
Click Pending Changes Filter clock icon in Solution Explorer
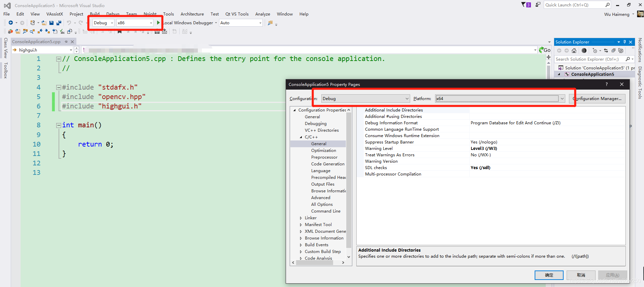(x=595, y=51)
